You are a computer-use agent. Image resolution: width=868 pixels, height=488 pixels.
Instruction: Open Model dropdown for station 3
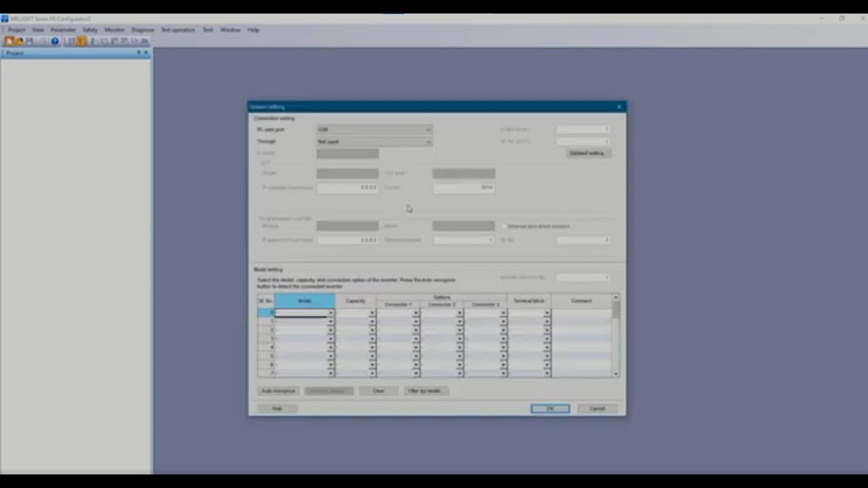point(331,339)
